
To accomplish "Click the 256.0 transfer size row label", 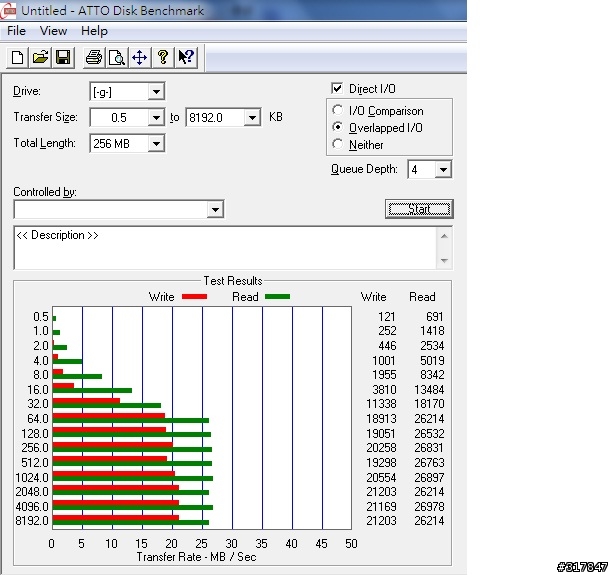I will 35,448.
